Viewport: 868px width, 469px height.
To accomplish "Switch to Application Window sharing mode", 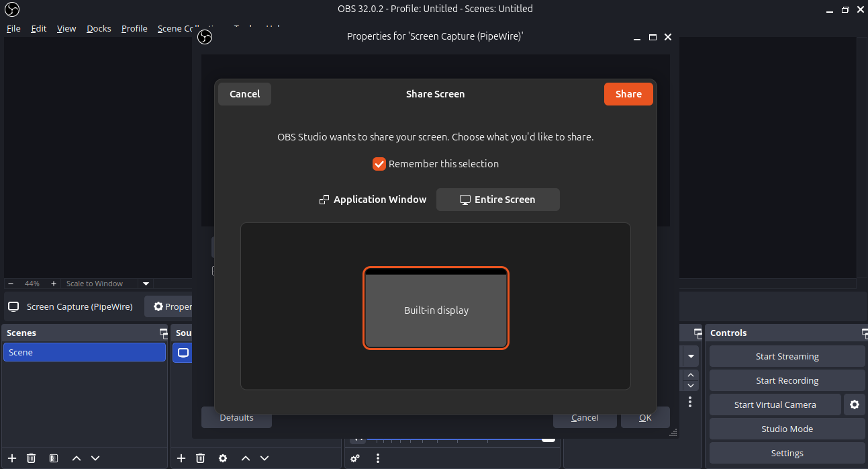I will pos(373,200).
